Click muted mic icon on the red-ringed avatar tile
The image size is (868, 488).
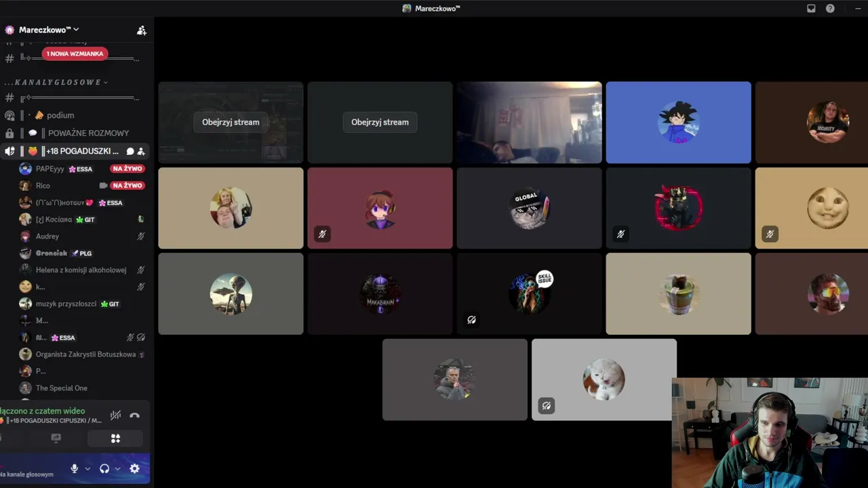click(620, 234)
